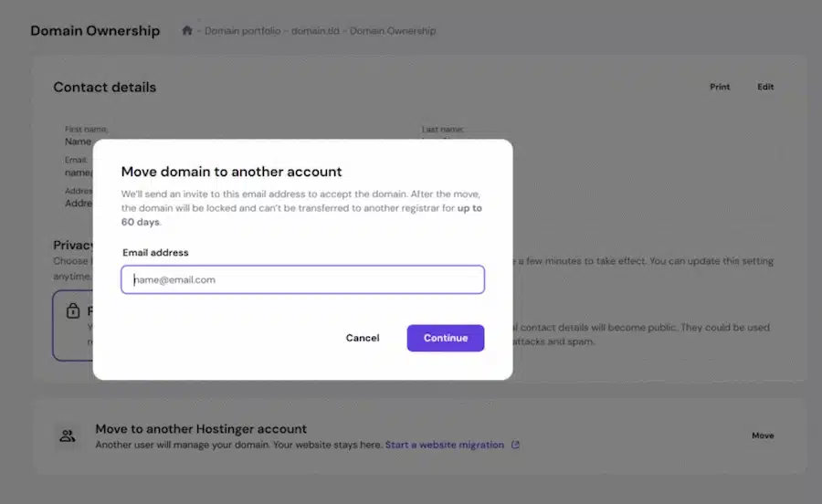The height and width of the screenshot is (504, 822).
Task: Click the Domain Ownership page heading
Action: pyautogui.click(x=95, y=31)
